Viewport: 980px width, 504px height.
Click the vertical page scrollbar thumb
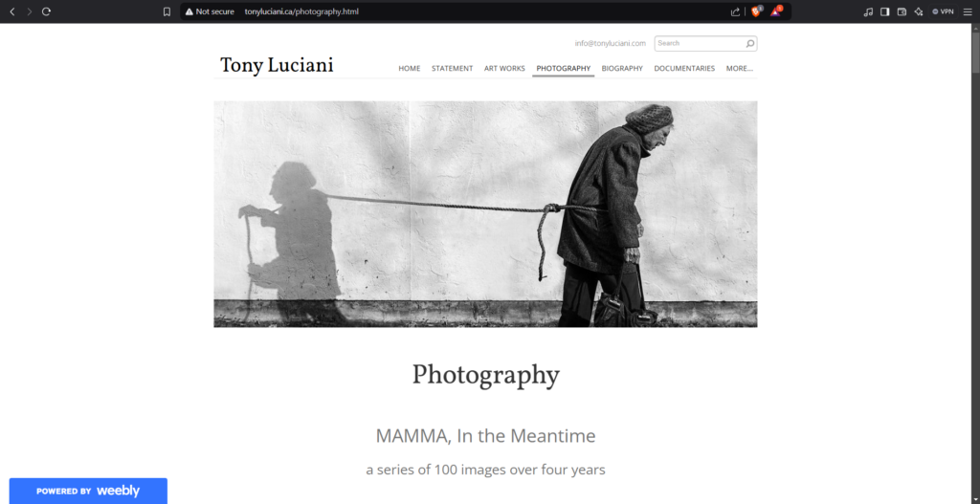(975, 50)
